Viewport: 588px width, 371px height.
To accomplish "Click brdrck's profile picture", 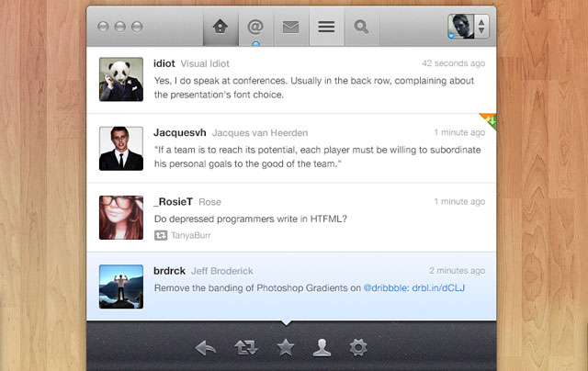I will coord(121,287).
